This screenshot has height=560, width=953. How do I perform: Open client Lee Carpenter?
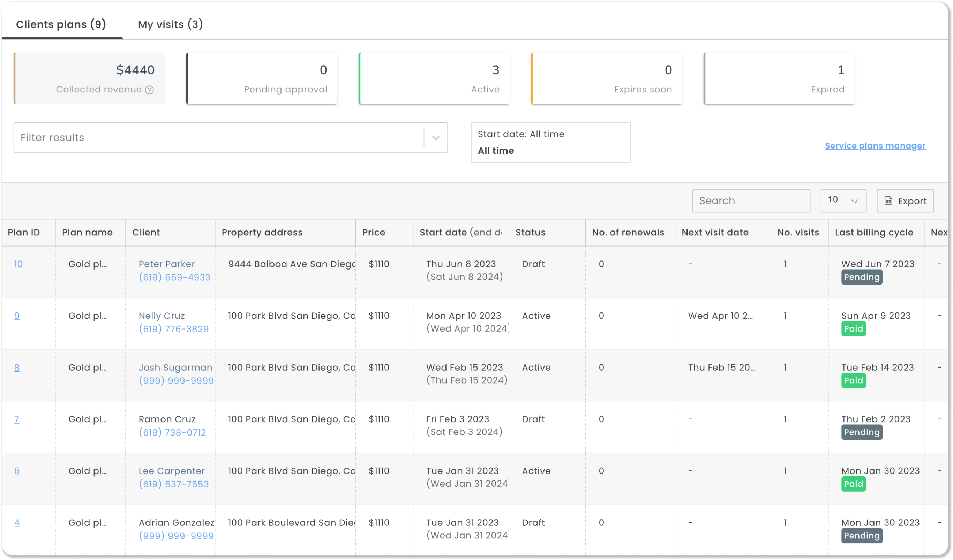172,471
